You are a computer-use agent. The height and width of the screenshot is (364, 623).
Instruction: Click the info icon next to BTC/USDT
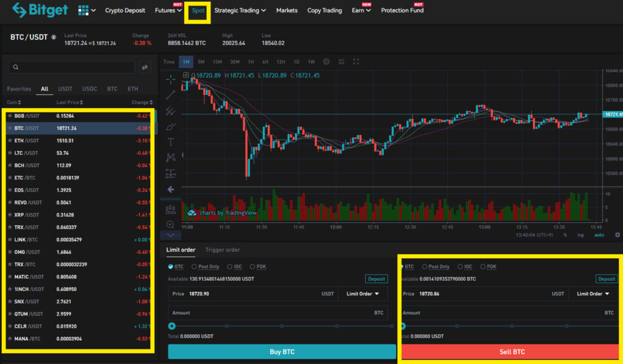[54, 37]
